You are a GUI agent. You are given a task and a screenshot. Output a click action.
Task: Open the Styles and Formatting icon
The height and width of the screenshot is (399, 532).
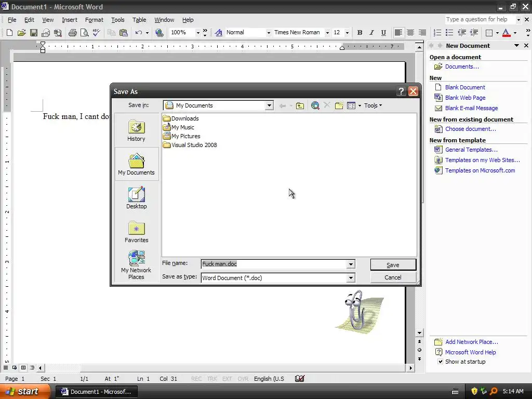pyautogui.click(x=219, y=33)
